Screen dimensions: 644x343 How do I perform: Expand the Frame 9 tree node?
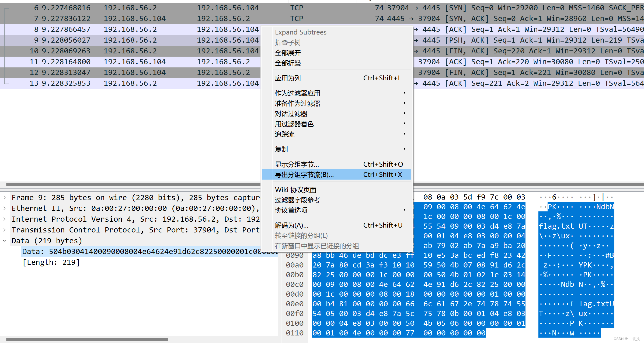point(5,198)
